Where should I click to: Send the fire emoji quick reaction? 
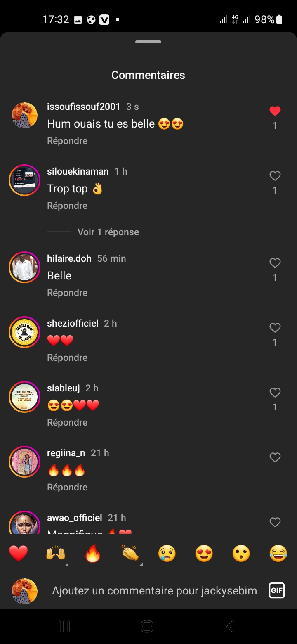93,553
